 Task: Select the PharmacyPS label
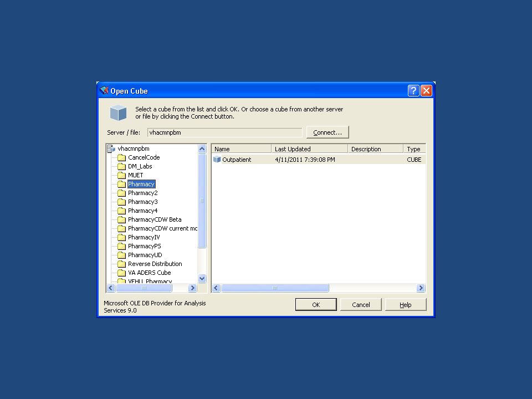point(145,246)
